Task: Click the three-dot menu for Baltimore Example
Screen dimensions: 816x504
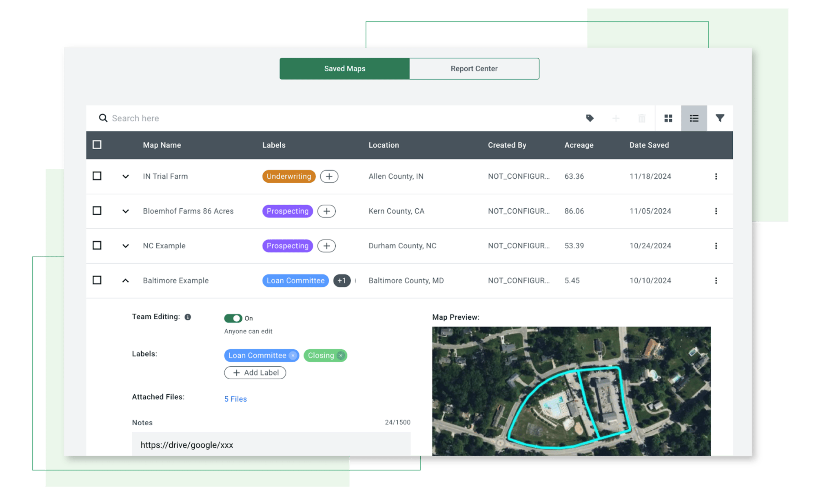Action: point(716,280)
